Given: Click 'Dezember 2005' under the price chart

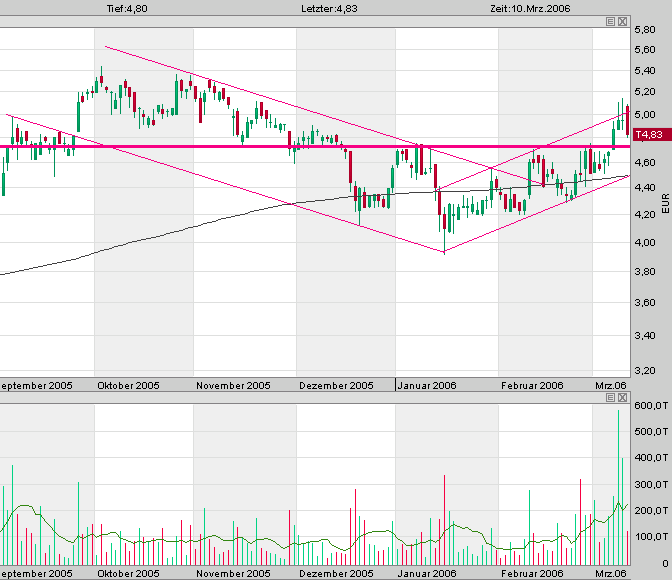Looking at the screenshot, I should pos(336,385).
